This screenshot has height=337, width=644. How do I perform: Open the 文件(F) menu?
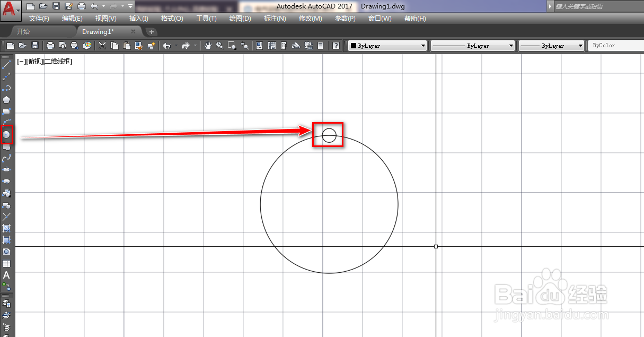(39, 19)
